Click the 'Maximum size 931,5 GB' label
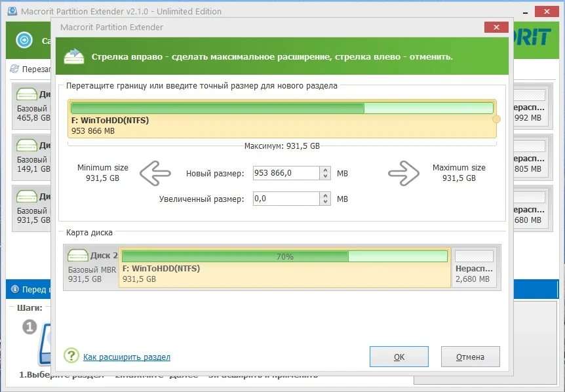 (x=459, y=173)
